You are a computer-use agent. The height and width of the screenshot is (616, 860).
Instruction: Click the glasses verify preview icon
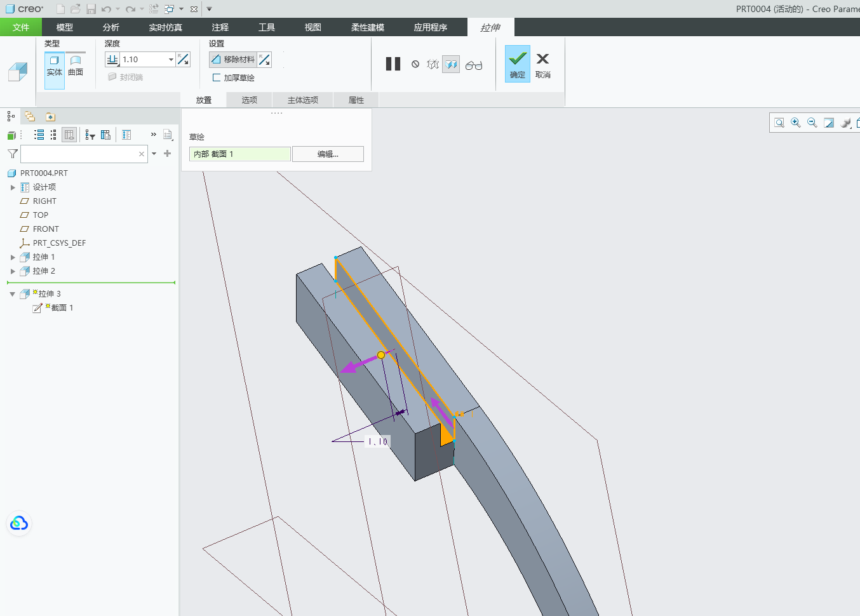click(474, 65)
